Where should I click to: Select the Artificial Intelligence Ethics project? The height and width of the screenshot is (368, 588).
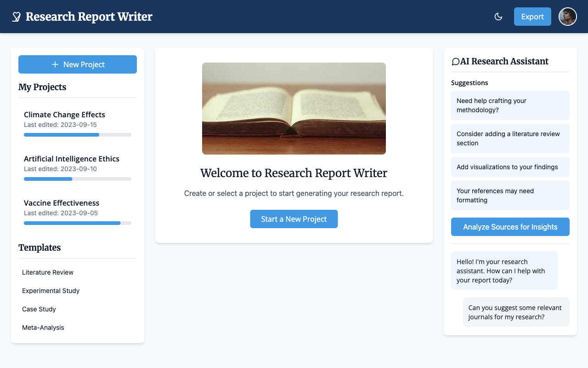(x=72, y=159)
